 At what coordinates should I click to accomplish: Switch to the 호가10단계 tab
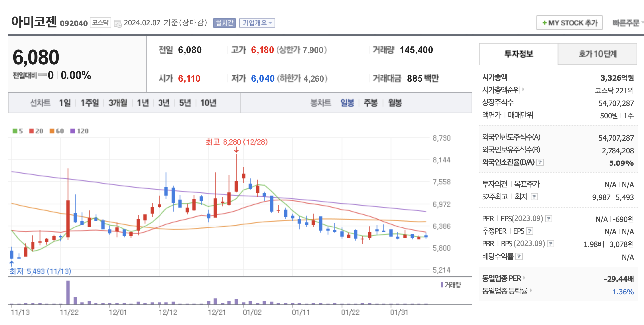point(598,54)
